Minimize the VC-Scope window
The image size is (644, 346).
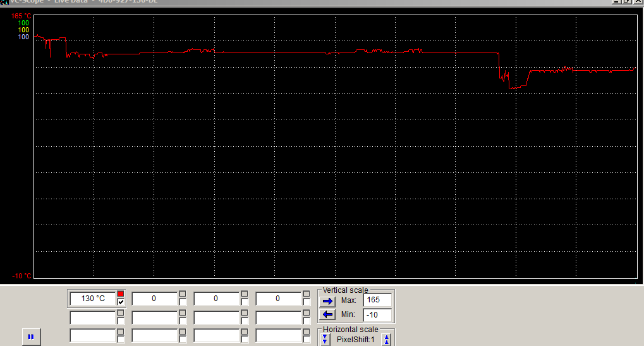(615, 2)
